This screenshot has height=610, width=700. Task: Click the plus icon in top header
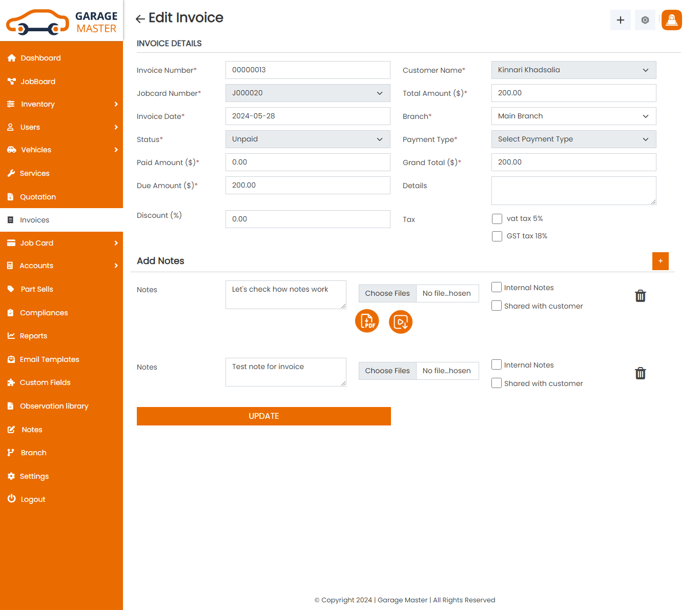click(620, 20)
